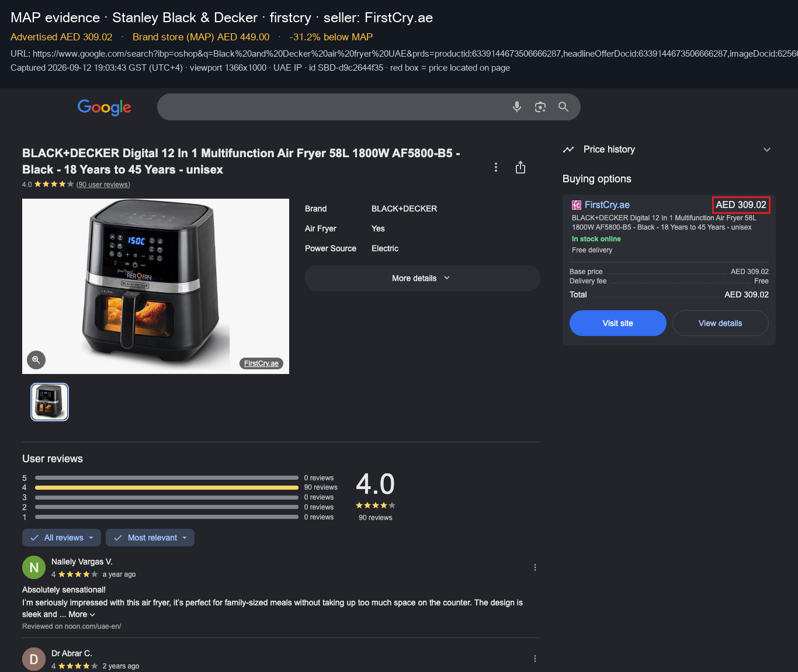Image resolution: width=798 pixels, height=672 pixels.
Task: Click the 'Buying options' heading
Action: coord(597,179)
